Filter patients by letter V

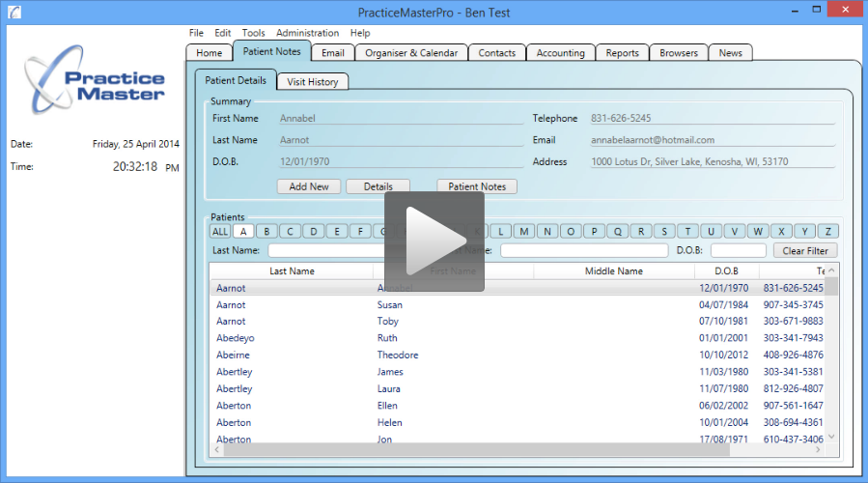click(735, 232)
